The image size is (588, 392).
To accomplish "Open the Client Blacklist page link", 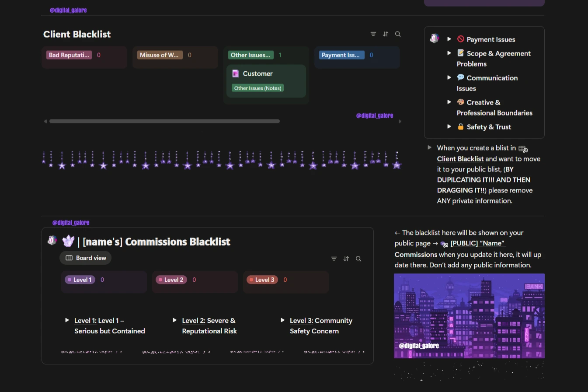I will [460, 159].
